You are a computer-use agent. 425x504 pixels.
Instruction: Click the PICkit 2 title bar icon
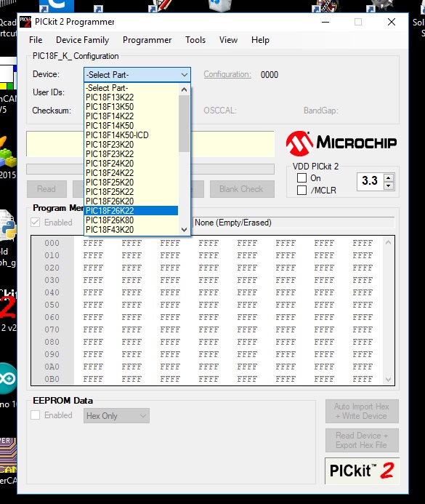tap(25, 22)
